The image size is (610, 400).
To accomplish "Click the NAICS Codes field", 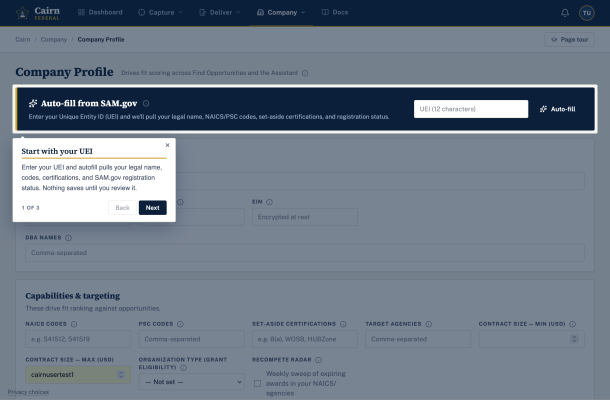I will [x=78, y=339].
